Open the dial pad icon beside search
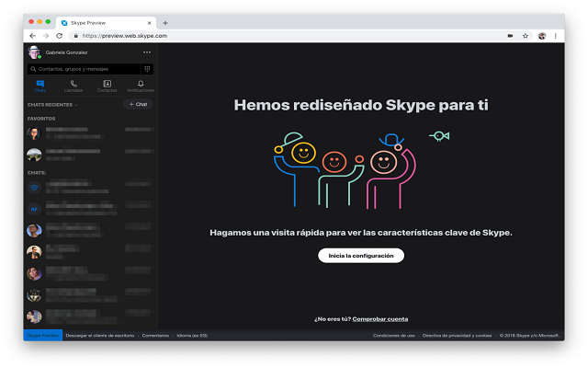 [146, 68]
